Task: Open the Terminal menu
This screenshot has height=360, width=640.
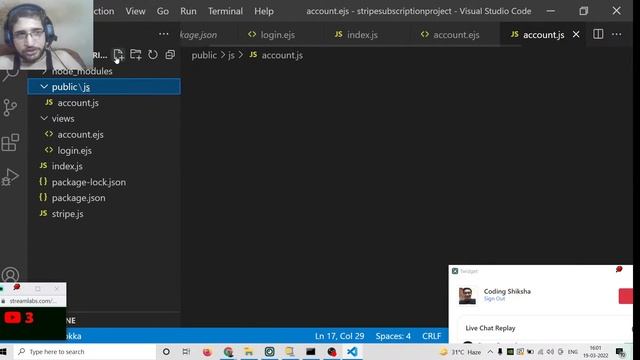Action: click(225, 11)
